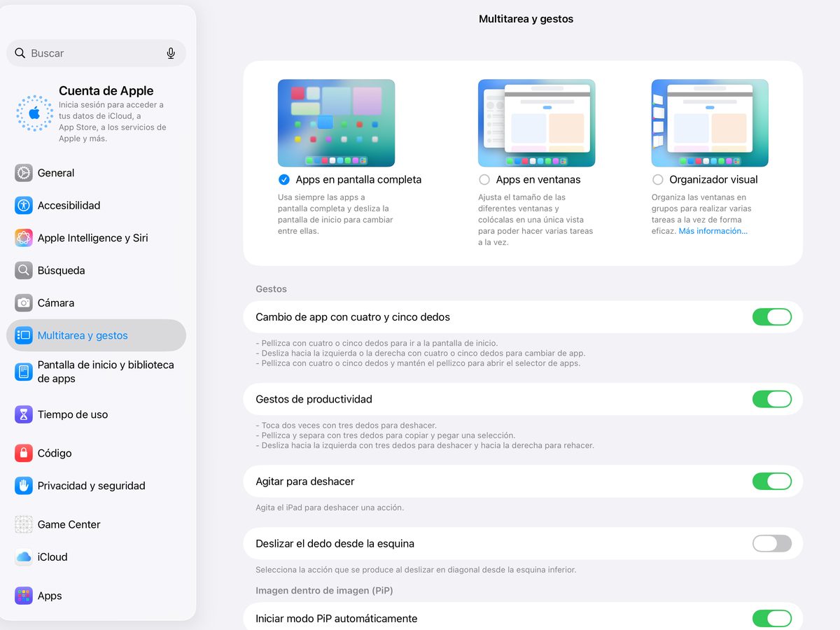
Task: Tap the Game Center icon
Action: pyautogui.click(x=24, y=524)
